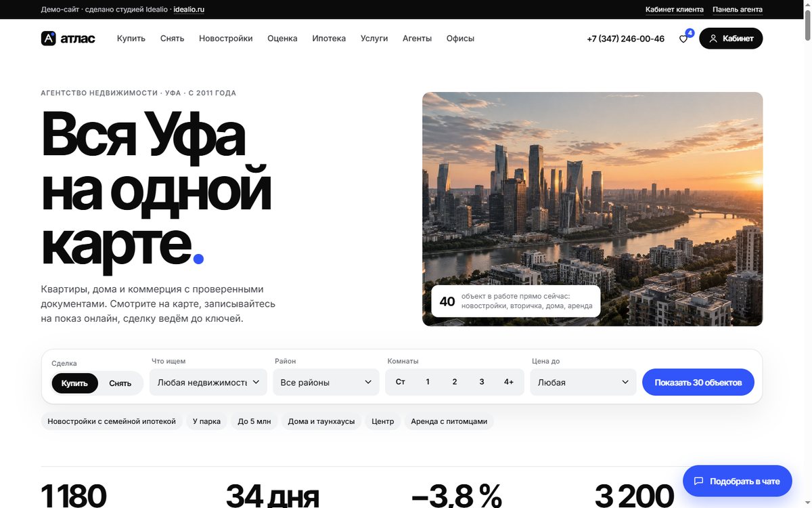This screenshot has width=812, height=508.
Task: Open the Цена до Любая dropdown
Action: click(x=583, y=382)
